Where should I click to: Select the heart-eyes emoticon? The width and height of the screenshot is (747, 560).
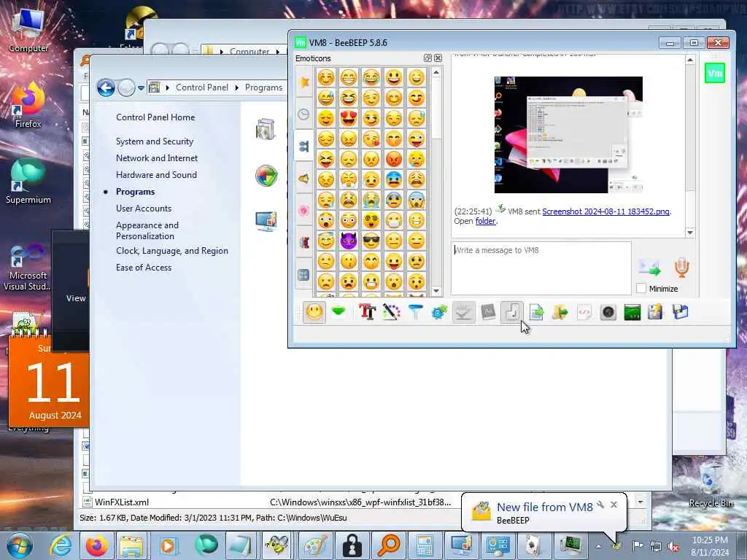pos(348,118)
